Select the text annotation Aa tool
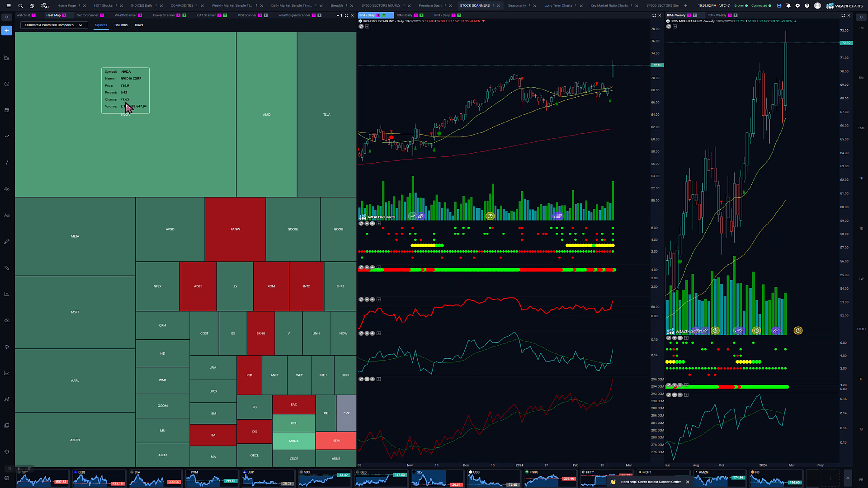 pyautogui.click(x=7, y=216)
